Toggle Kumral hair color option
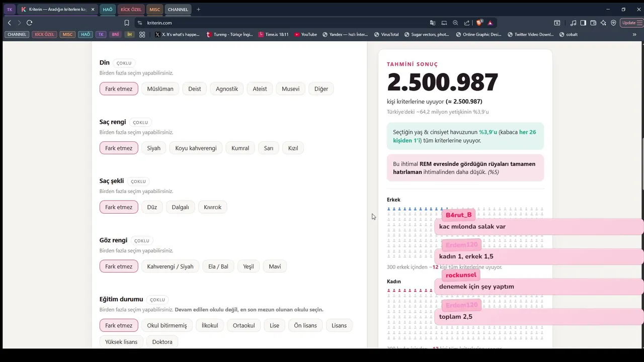This screenshot has width=644, height=362. 240,148
